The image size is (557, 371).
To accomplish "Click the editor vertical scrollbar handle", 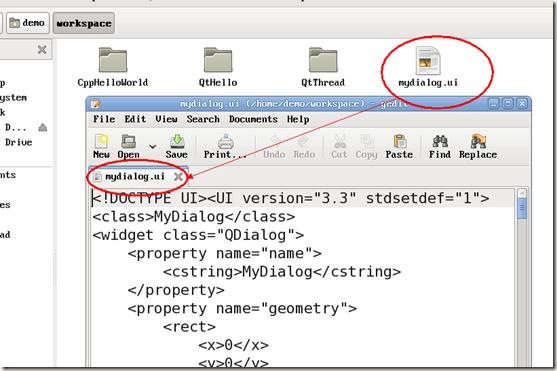I will pos(522,209).
